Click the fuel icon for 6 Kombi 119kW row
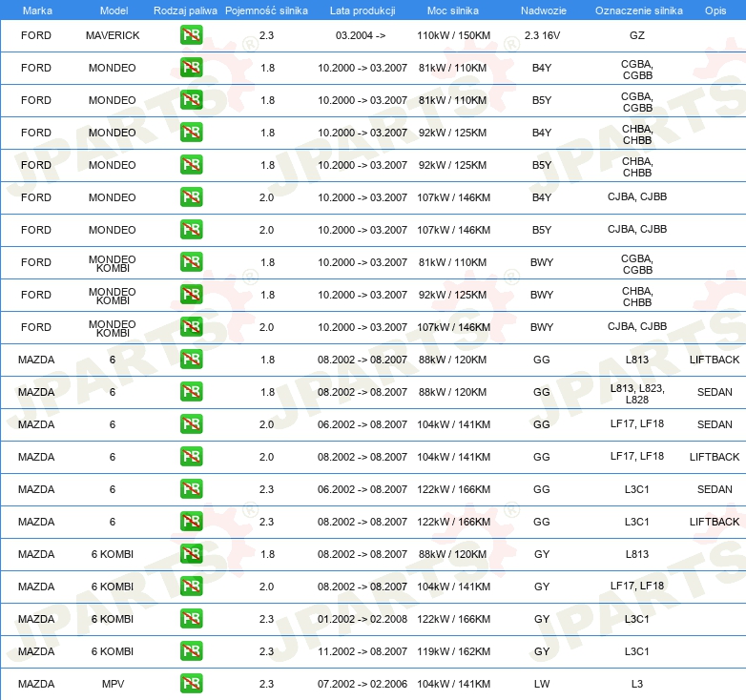Viewport: 746px width, 700px height. 191,651
